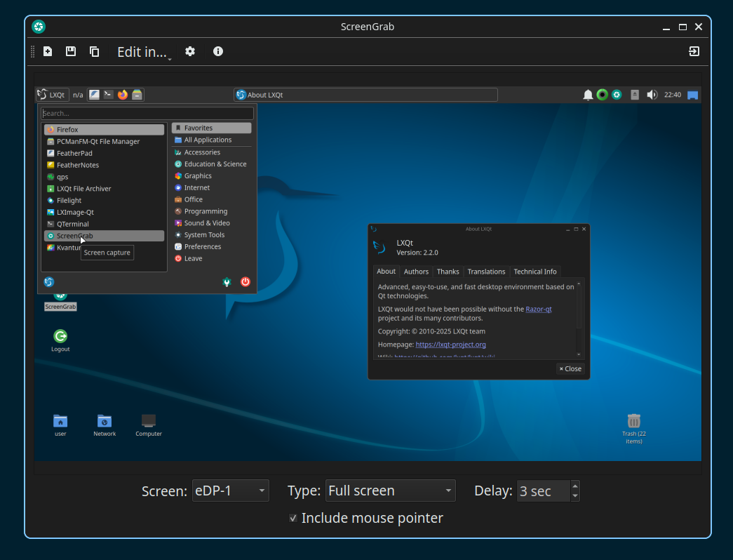Open the Type Full screen dropdown
The width and height of the screenshot is (733, 560).
point(390,491)
